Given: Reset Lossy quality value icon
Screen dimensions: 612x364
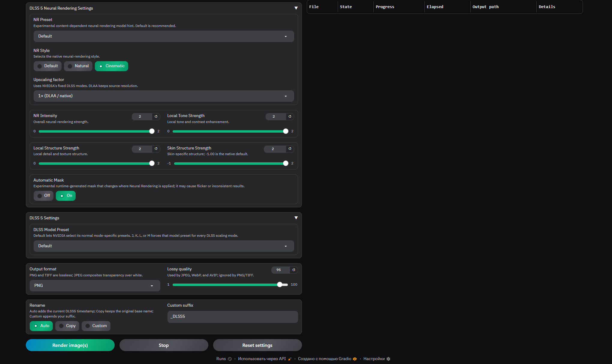Looking at the screenshot, I should [x=294, y=270].
